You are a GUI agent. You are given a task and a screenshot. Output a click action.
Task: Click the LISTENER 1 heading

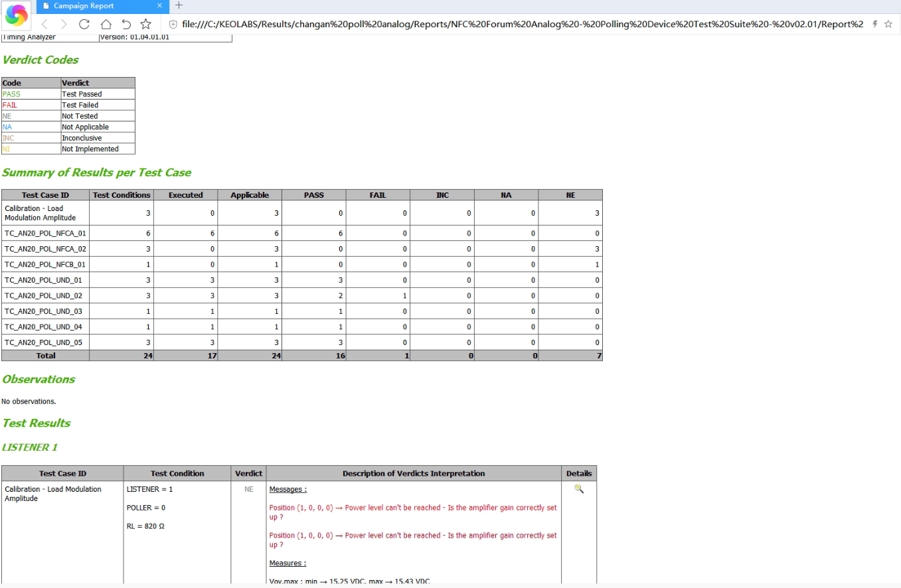point(30,447)
